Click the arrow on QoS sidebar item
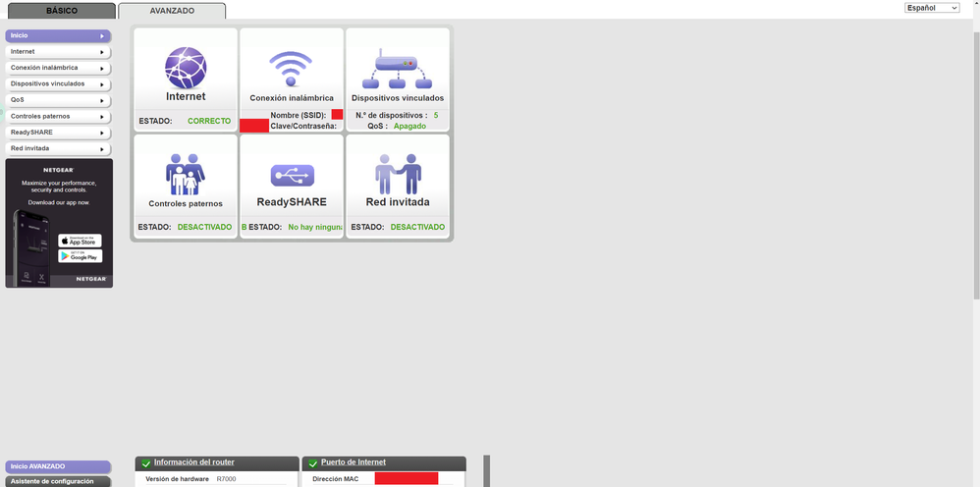980x487 pixels. coord(102,101)
